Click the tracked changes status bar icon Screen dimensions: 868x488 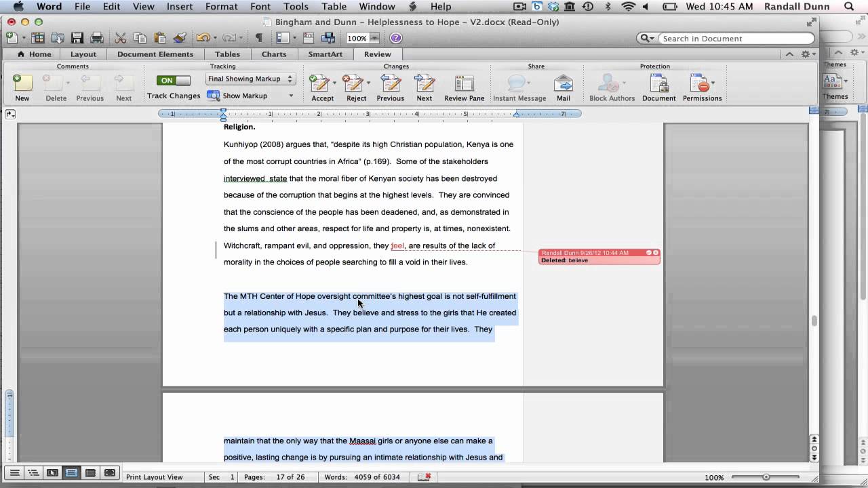coord(424,477)
